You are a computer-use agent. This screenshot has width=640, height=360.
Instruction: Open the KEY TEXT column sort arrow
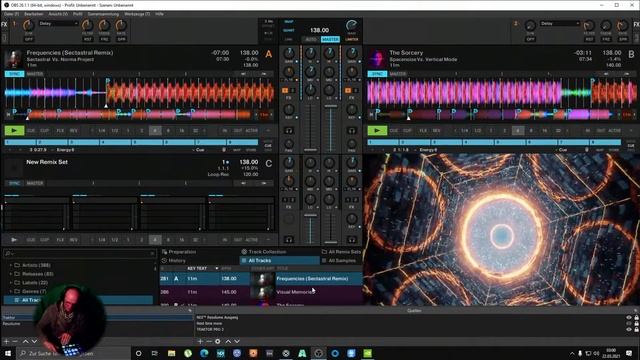pos(216,269)
